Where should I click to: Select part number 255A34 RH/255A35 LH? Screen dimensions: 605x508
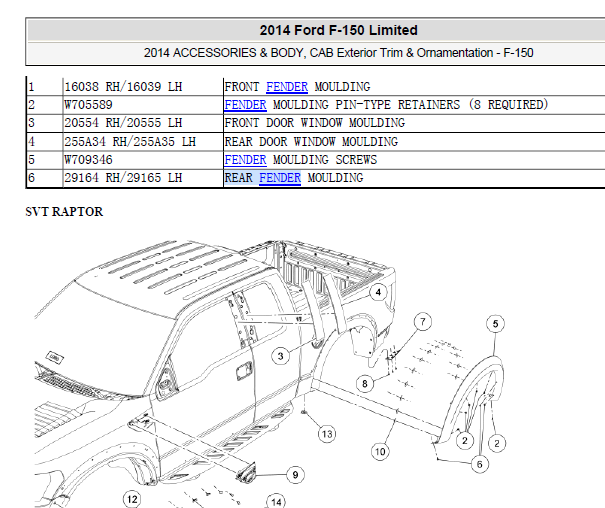[x=130, y=142]
